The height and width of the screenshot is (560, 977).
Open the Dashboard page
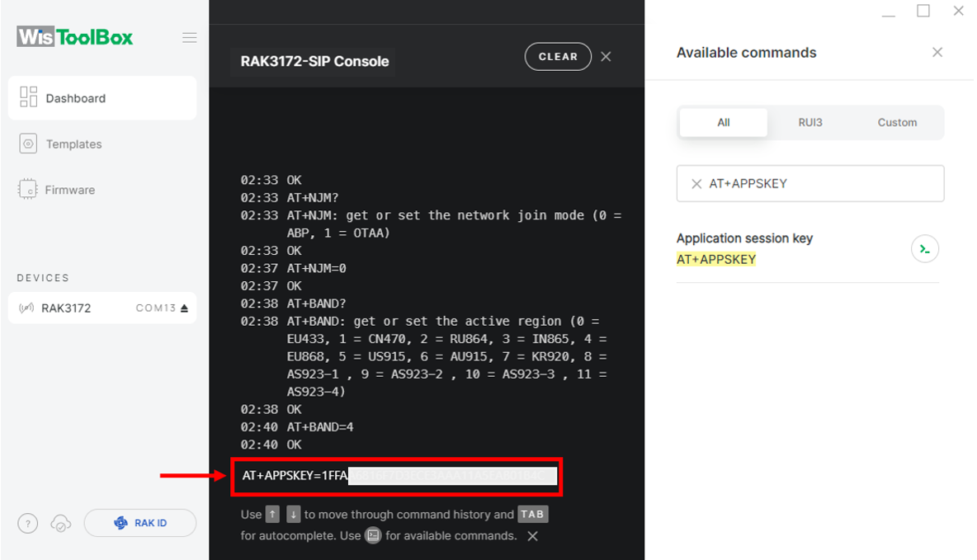click(102, 98)
